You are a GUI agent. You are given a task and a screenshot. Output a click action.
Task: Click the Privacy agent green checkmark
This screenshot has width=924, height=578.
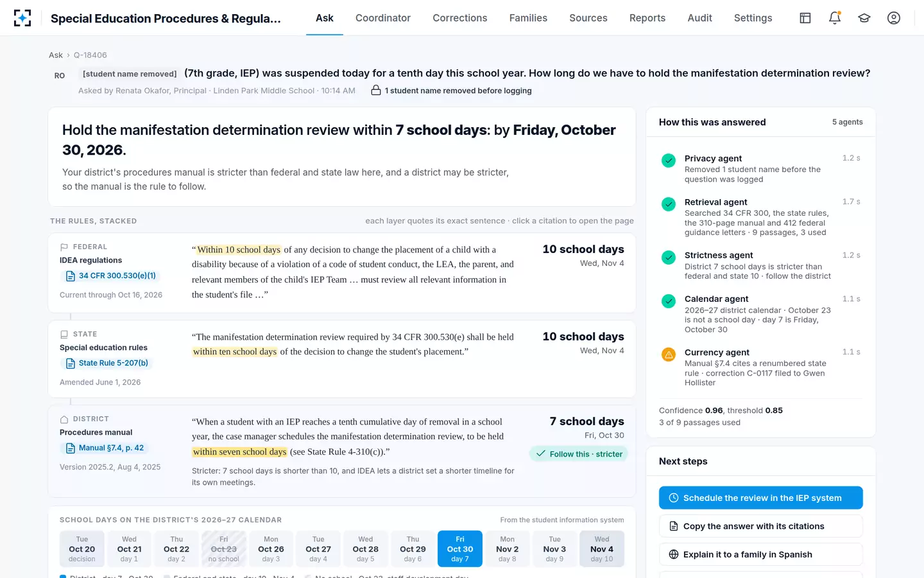point(668,160)
